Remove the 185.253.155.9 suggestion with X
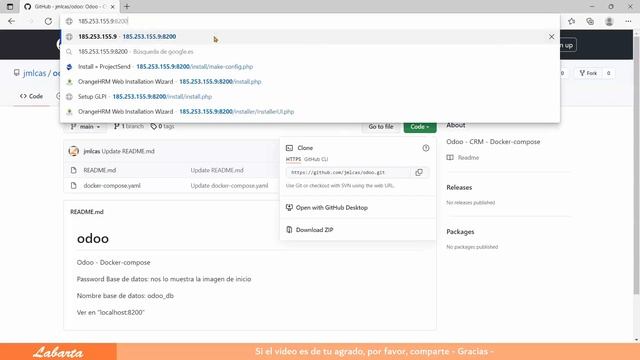Image resolution: width=640 pixels, height=360 pixels. [551, 37]
